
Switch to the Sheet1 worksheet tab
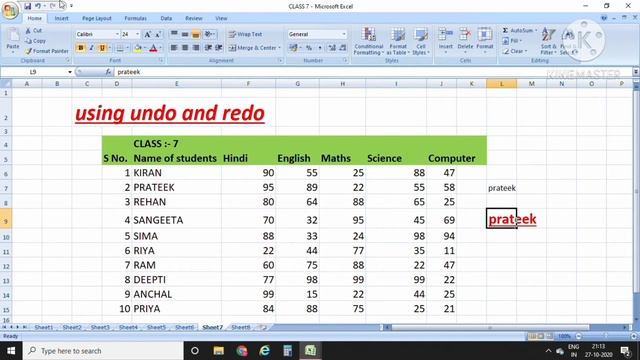44,327
